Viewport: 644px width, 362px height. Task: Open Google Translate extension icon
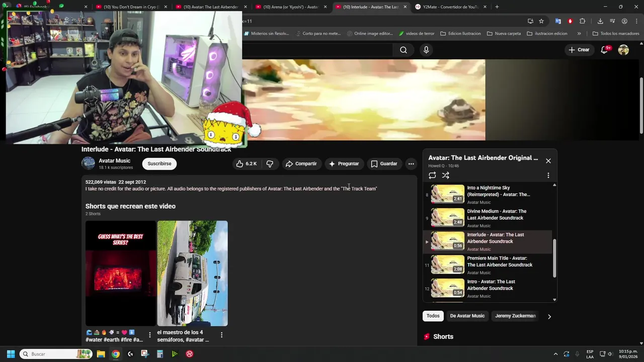click(x=558, y=21)
